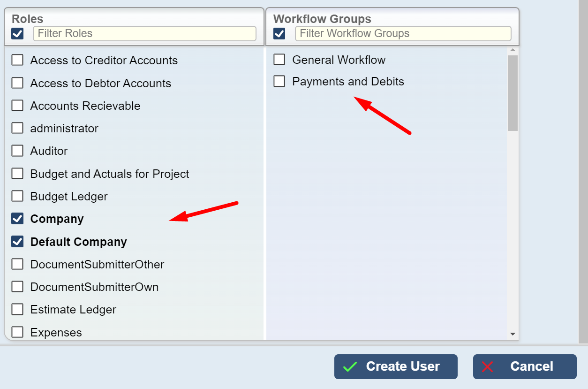Check Budget and Actuals for Project
Viewport: 588px width, 389px height.
[17, 174]
